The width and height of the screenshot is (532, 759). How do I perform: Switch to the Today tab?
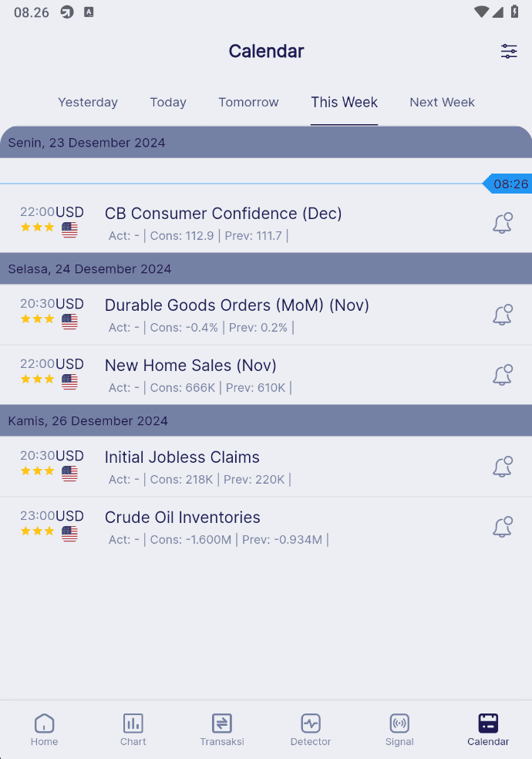click(168, 102)
